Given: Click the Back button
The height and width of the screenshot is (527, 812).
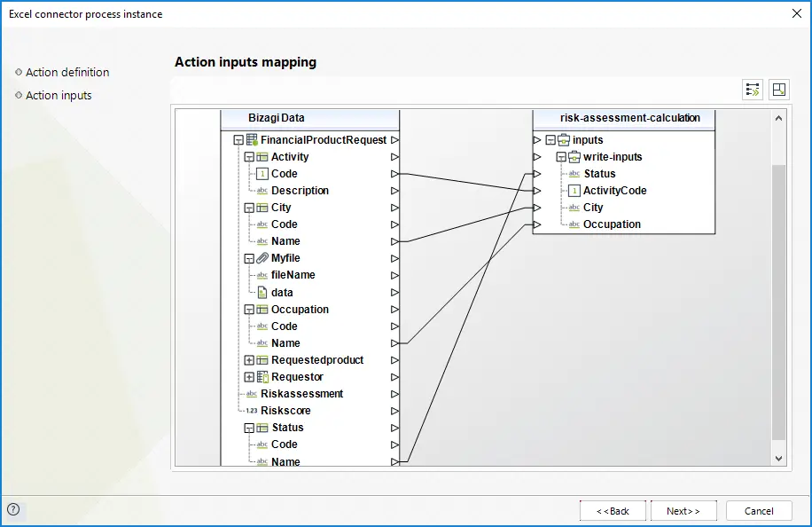Looking at the screenshot, I should (613, 511).
